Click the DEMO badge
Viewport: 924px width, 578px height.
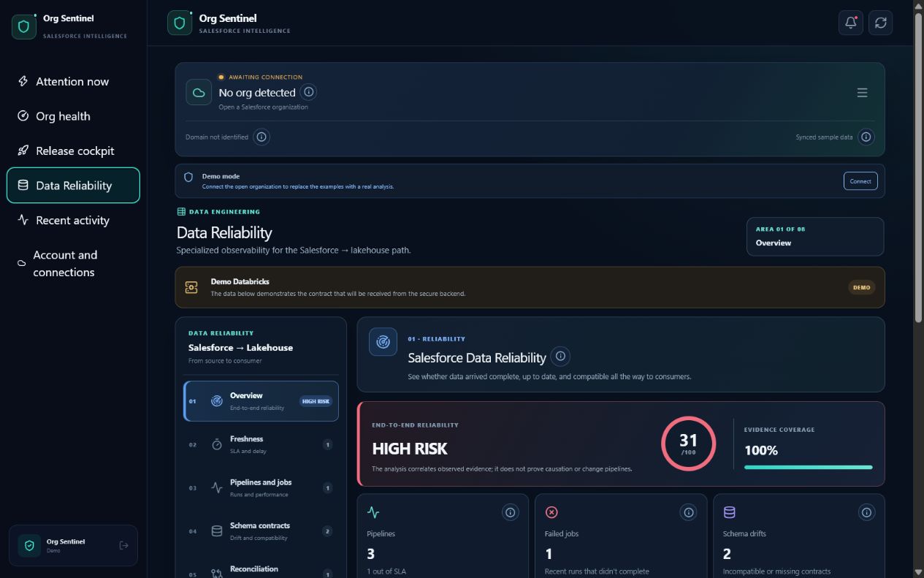862,287
